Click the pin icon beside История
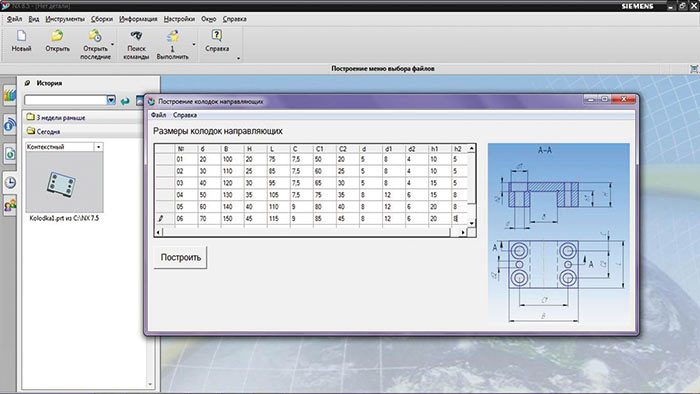Image resolution: width=700 pixels, height=394 pixels. click(x=28, y=83)
